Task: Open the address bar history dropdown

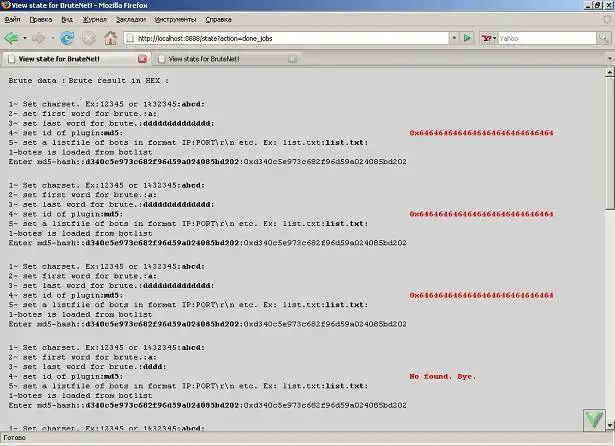Action: tap(454, 38)
